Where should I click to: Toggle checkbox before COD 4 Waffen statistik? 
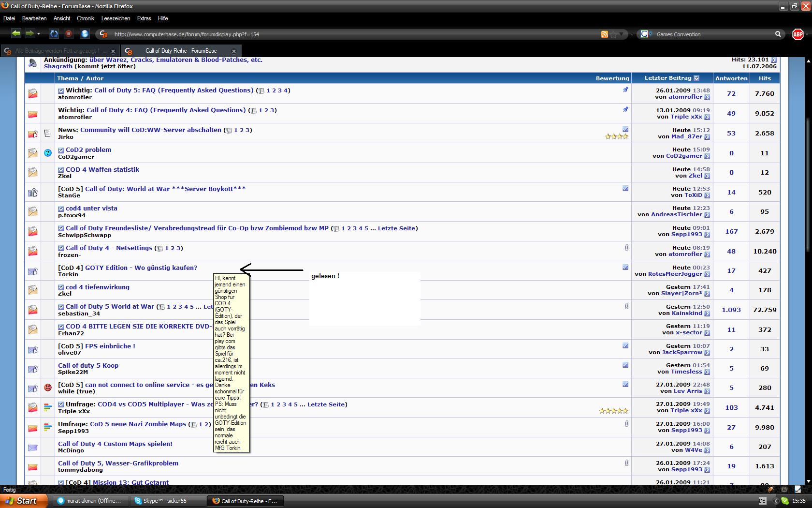coord(61,170)
